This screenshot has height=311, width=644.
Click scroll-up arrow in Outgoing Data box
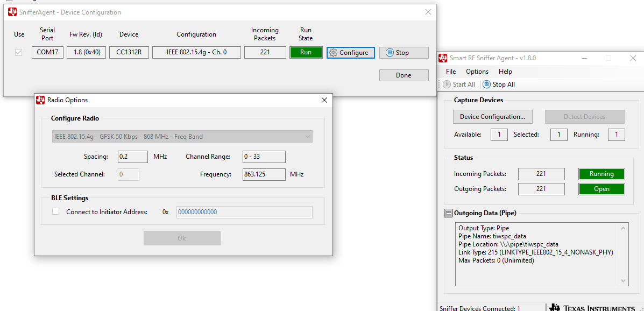[x=623, y=228]
